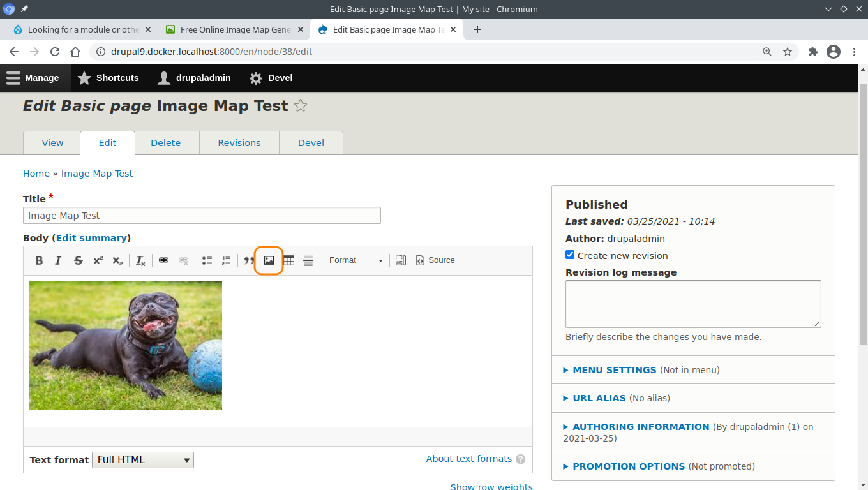Screen dimensions: 868x490
Task: Open the About text formats link
Action: point(469,459)
